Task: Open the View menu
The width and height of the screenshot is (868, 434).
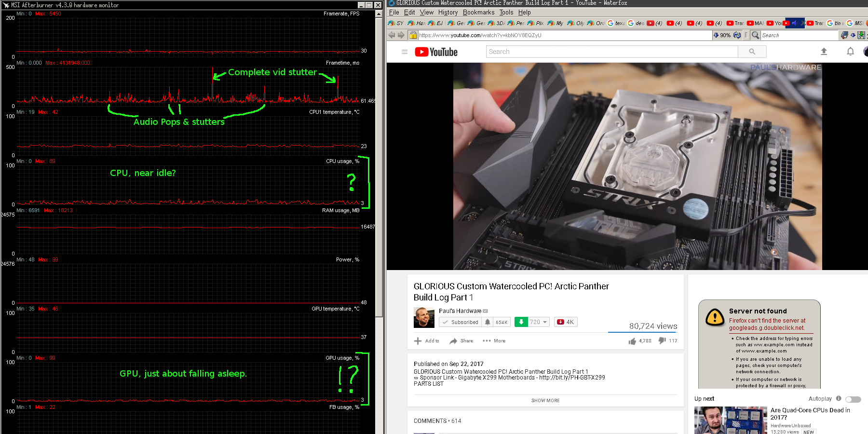Action: coord(427,13)
